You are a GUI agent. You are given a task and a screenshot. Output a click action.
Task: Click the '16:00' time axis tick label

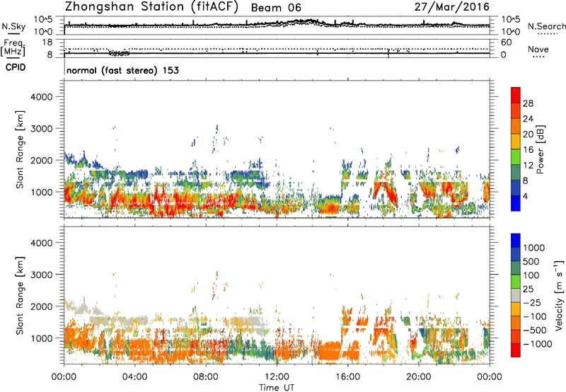click(347, 377)
